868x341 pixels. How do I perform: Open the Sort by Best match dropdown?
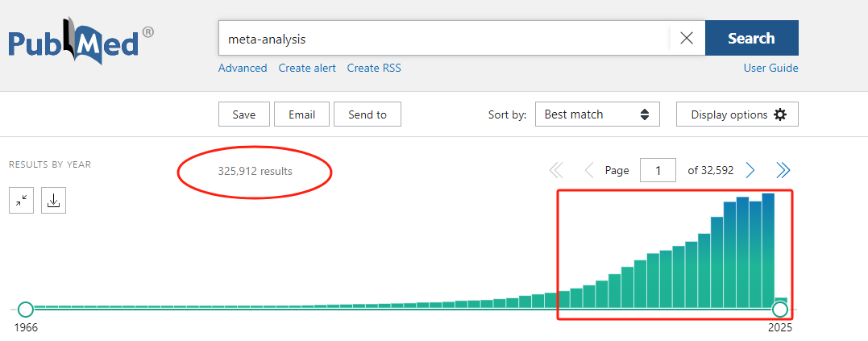[597, 114]
